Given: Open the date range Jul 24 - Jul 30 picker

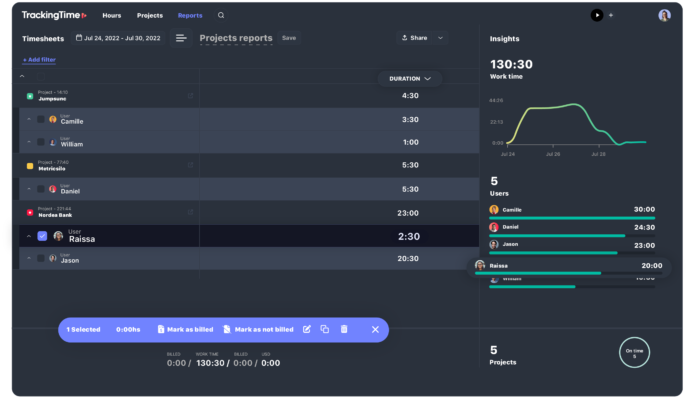Looking at the screenshot, I should pos(118,38).
